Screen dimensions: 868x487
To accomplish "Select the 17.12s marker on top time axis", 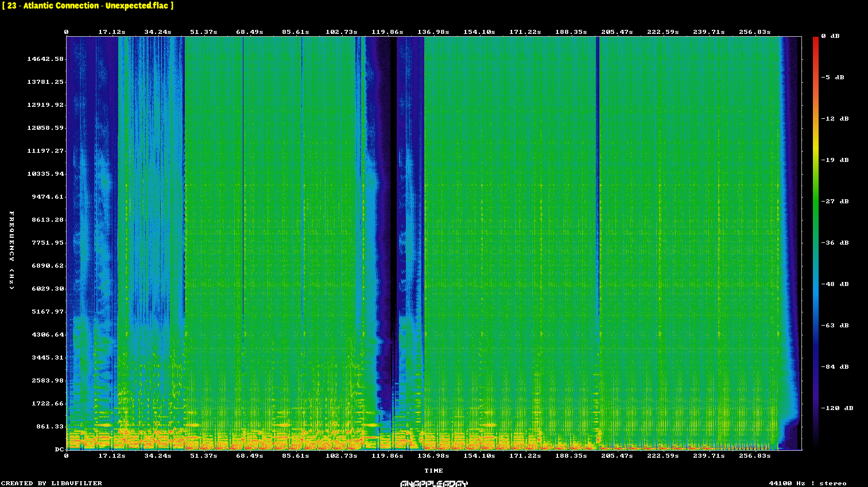I will 112,32.
